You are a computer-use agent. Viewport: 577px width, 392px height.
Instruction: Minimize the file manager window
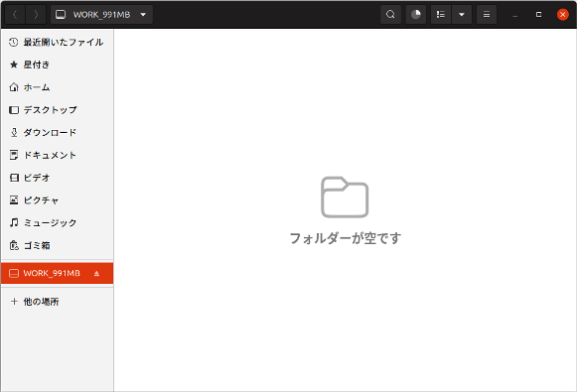point(515,15)
